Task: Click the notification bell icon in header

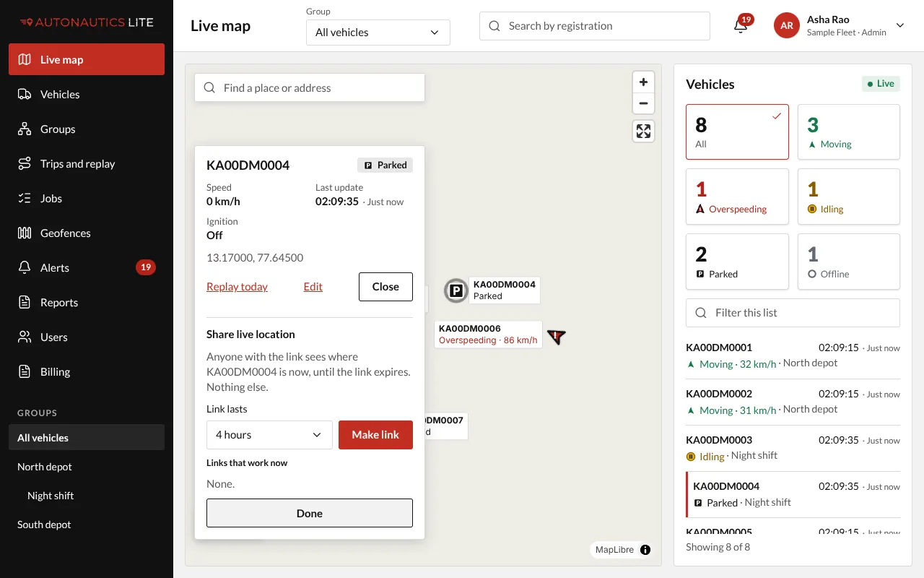Action: click(740, 26)
